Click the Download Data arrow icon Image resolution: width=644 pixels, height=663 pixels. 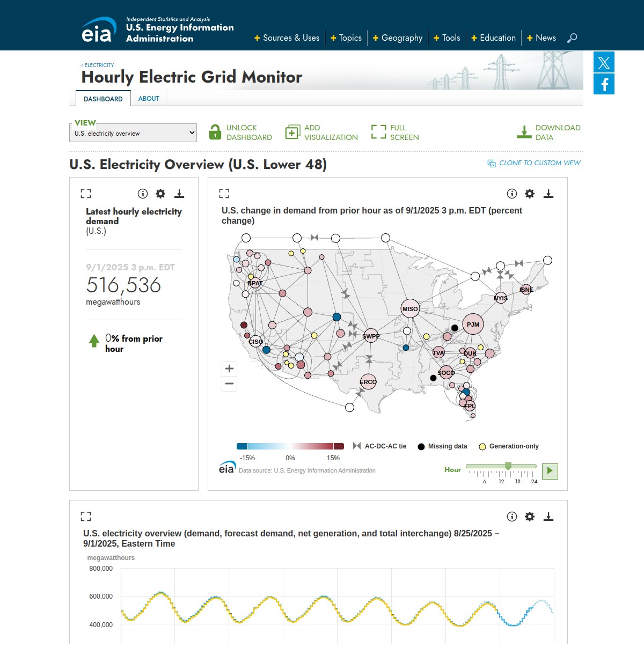(x=524, y=132)
